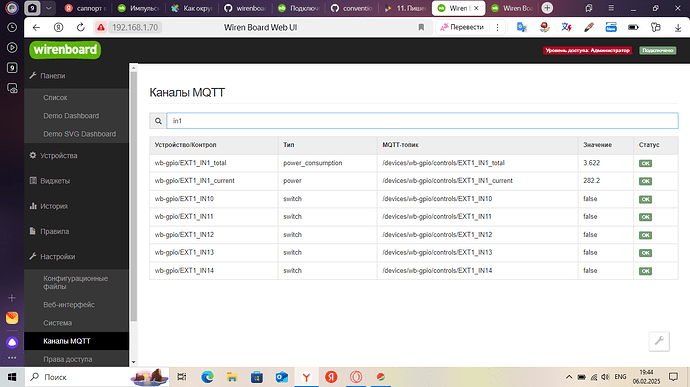Switch to the wirenboard GitHub tab
This screenshot has height=387, width=690.
pos(245,8)
